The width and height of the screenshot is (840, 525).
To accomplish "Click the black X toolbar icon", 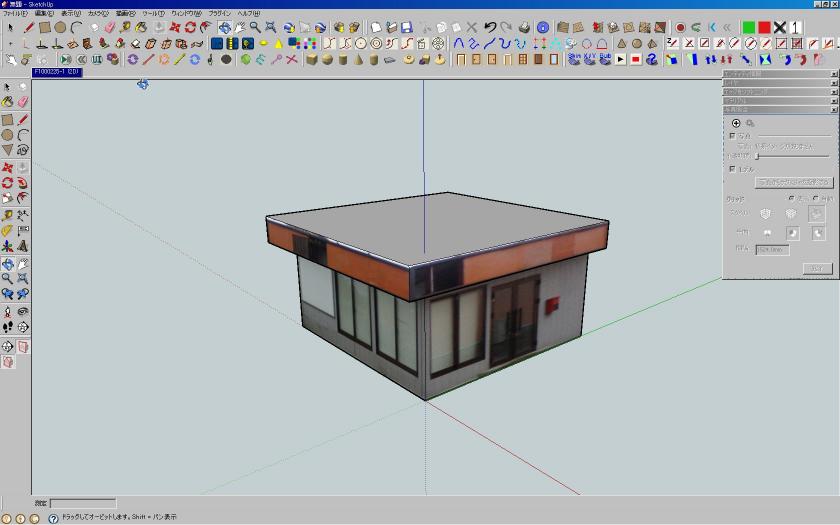I will click(780, 27).
